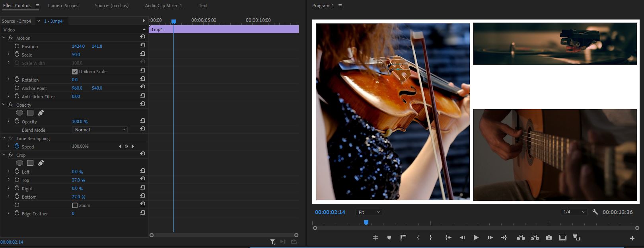Toggle the Crop fx effect switch
The height and width of the screenshot is (248, 644).
pos(11,155)
